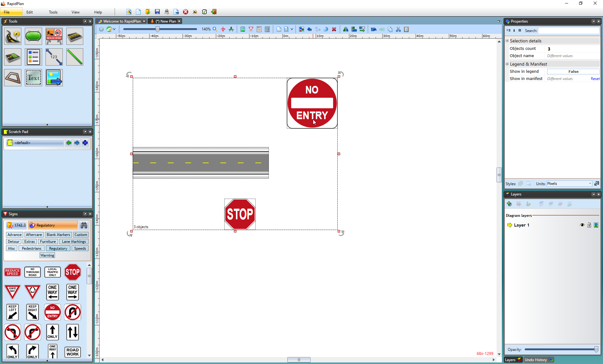Viewport: 603px width, 364px height.
Task: Open the Units dropdown showing Pixels
Action: tap(569, 184)
